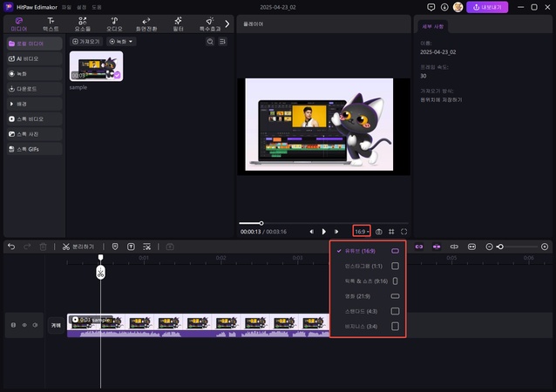Screen dimensions: 556x392
Task: Toggle the grid overlay icon in the player
Action: (391, 232)
